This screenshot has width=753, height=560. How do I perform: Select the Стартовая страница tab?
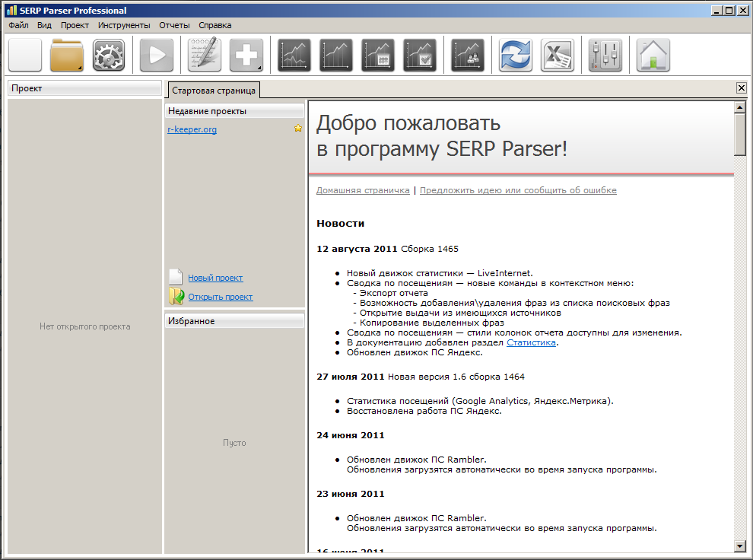coord(214,91)
